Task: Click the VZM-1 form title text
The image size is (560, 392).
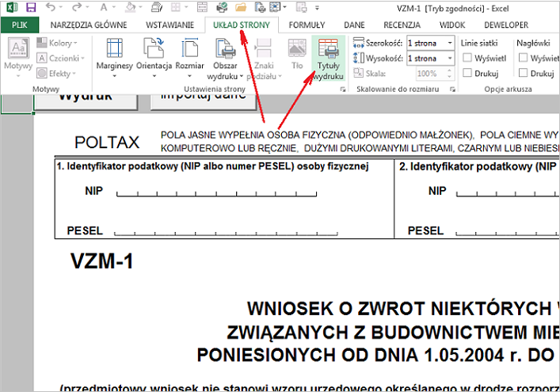Action: pos(102,261)
